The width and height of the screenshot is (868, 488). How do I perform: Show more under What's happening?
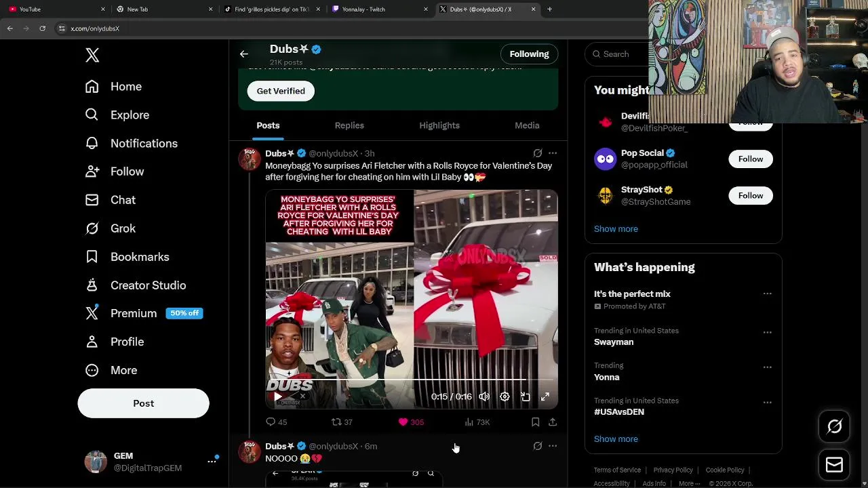pyautogui.click(x=616, y=439)
